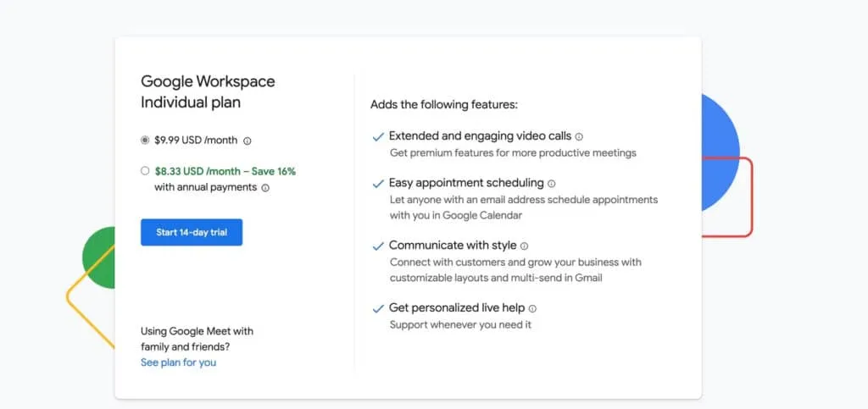The width and height of the screenshot is (868, 409).
Task: Click checkmark beside Easy appointment scheduling
Action: click(x=378, y=184)
